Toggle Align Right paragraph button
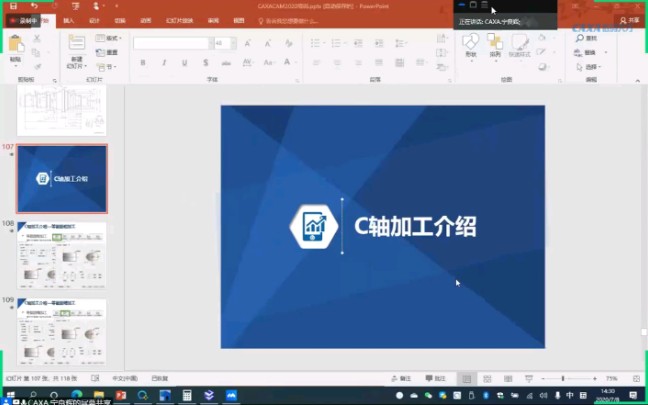The height and width of the screenshot is (405, 648). pos(358,62)
